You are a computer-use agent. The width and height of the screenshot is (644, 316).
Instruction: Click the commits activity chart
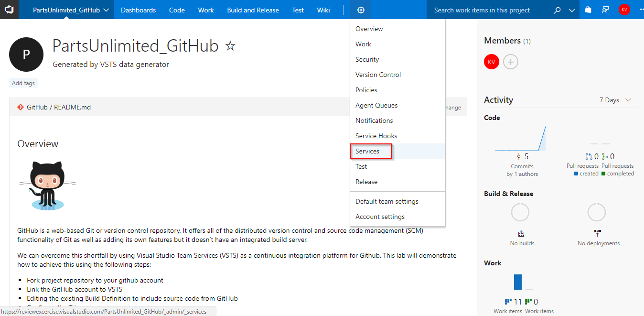[x=520, y=139]
